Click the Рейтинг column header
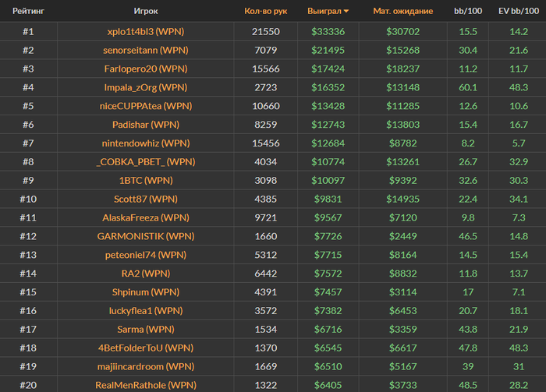546x392 pixels. pyautogui.click(x=28, y=12)
